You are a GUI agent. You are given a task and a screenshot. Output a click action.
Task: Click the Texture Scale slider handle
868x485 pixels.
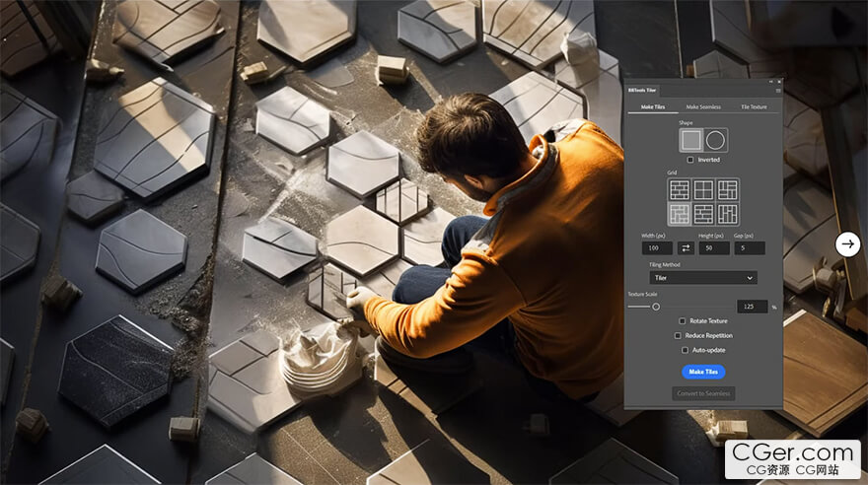pos(656,307)
